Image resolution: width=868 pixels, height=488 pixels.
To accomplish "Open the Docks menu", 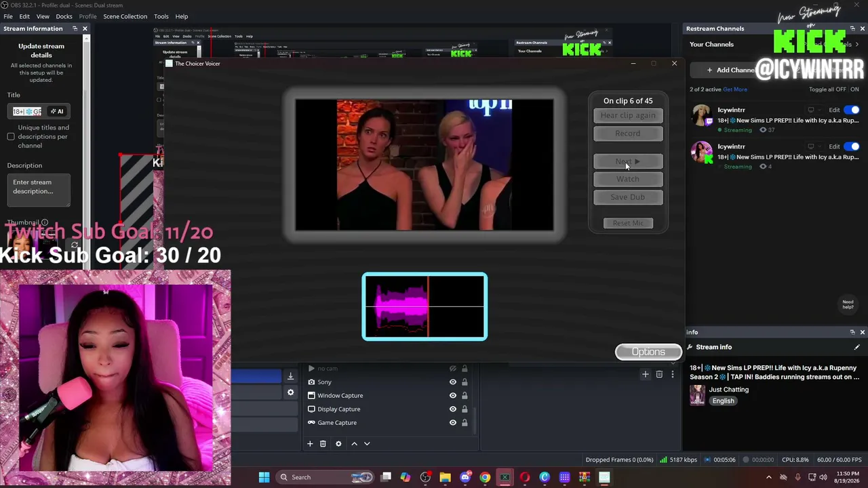I will pyautogui.click(x=64, y=16).
